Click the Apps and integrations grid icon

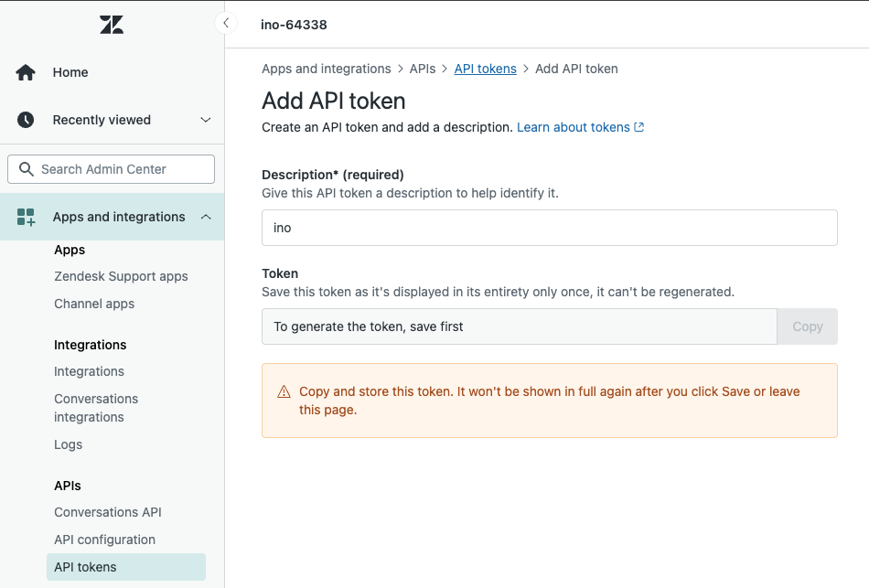click(x=26, y=217)
